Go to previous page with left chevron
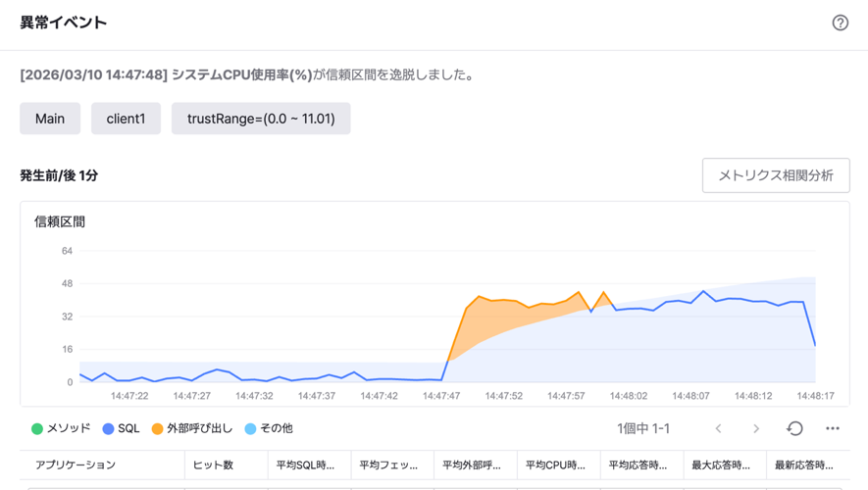This screenshot has width=868, height=490. [x=718, y=428]
